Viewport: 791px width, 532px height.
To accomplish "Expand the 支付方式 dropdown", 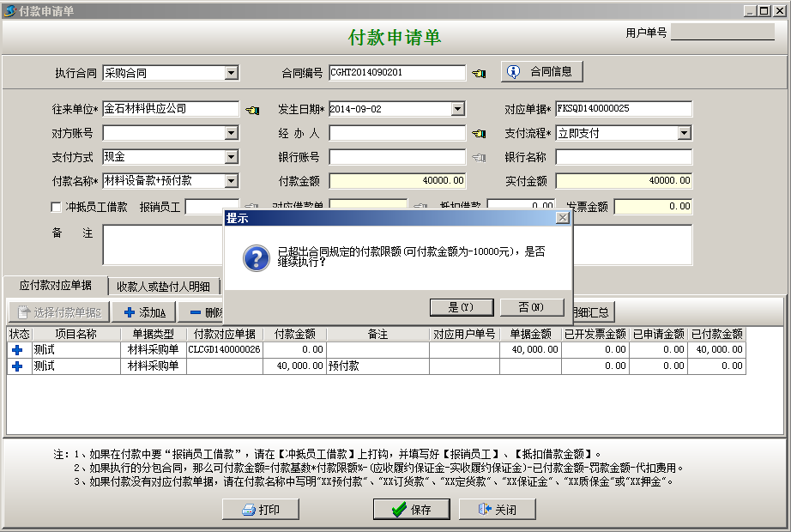I will (232, 157).
